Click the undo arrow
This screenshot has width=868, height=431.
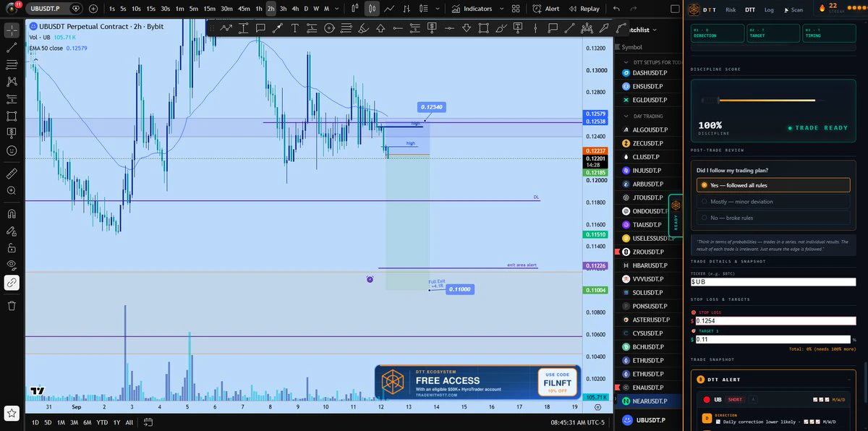coord(616,9)
